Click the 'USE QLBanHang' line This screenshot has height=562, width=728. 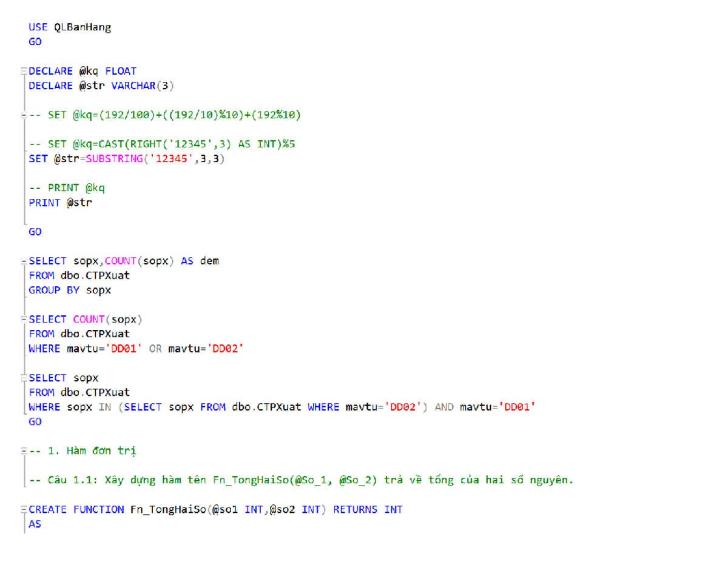70,27
